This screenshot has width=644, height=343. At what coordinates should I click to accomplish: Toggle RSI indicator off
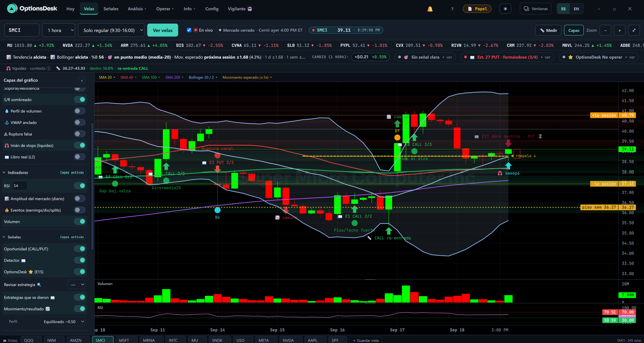click(80, 186)
